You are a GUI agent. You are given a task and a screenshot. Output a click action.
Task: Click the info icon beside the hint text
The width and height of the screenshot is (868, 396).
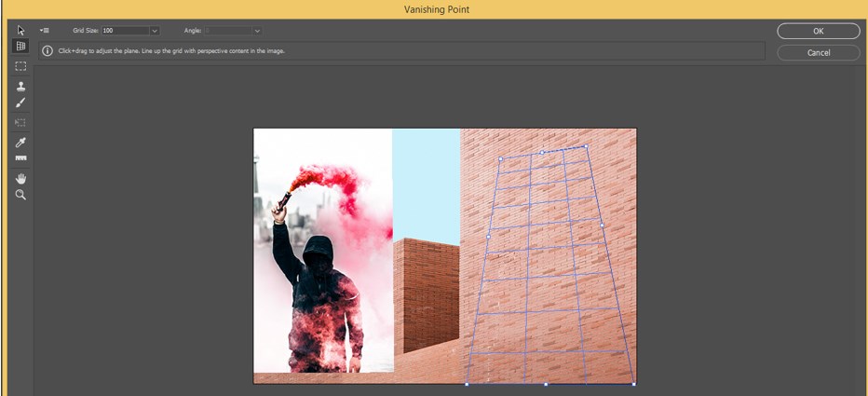tap(48, 51)
